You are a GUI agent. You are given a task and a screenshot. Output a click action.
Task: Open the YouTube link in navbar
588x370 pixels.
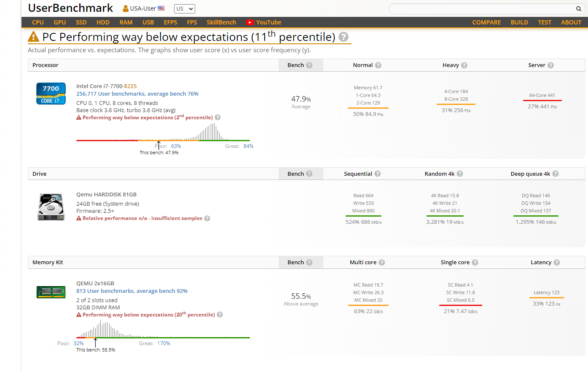pos(264,22)
